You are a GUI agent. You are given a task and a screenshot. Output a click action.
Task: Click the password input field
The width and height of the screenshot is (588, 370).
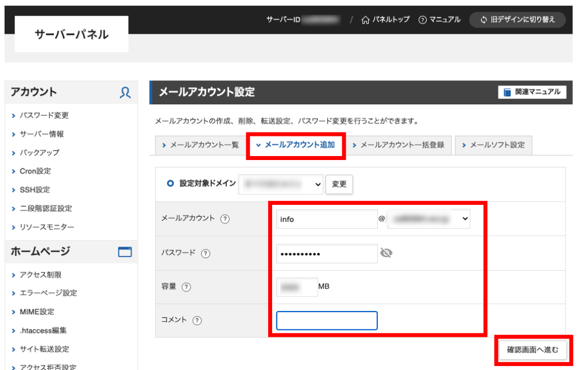coord(327,254)
